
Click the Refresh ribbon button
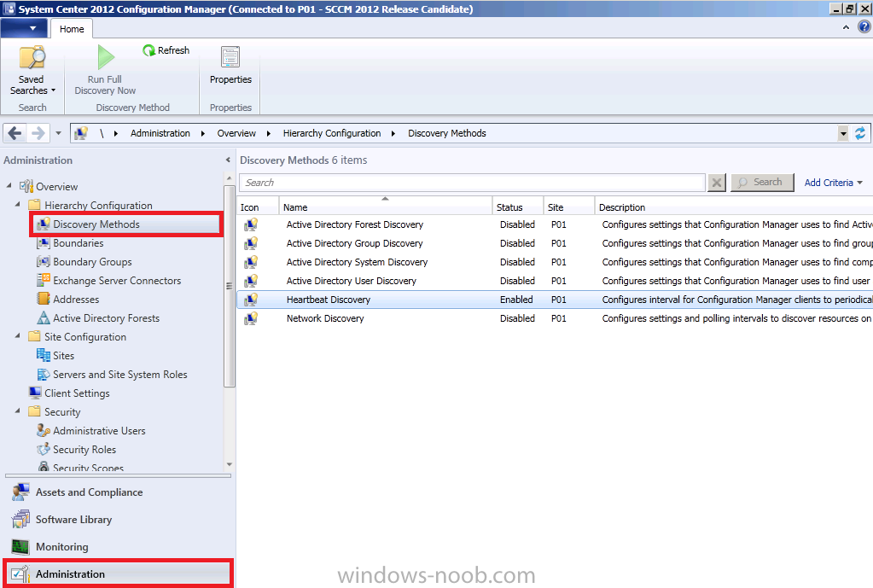tap(166, 50)
